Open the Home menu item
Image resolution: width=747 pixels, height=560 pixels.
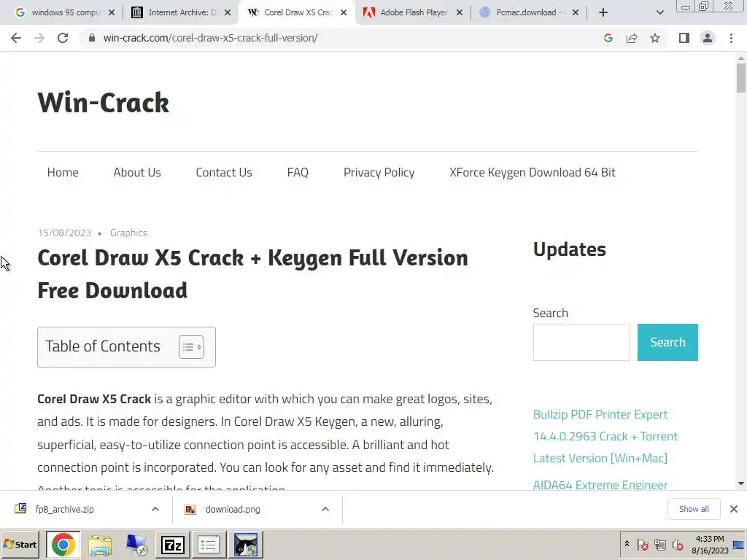tap(63, 172)
